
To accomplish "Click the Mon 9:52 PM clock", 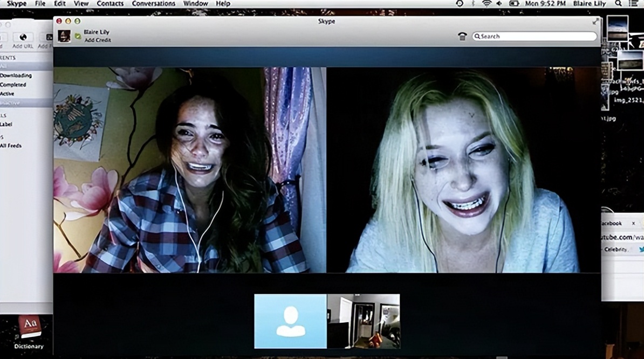I will pos(545,4).
